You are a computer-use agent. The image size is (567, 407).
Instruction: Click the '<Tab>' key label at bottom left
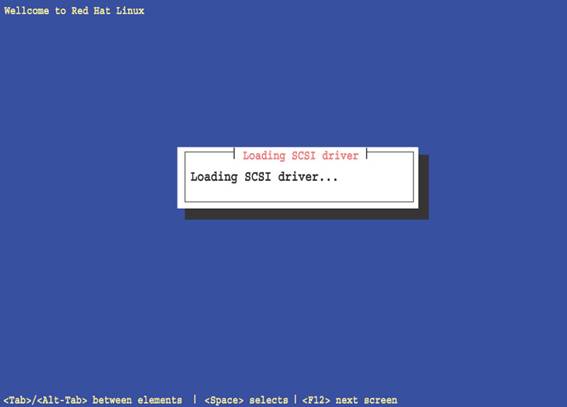18,400
